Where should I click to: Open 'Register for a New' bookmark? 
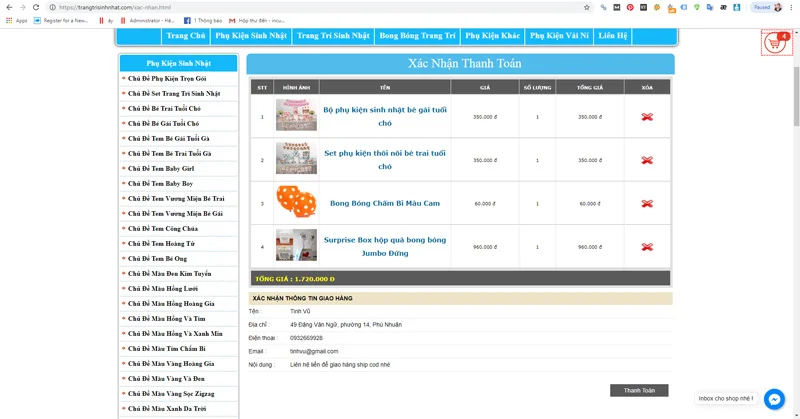click(x=61, y=20)
